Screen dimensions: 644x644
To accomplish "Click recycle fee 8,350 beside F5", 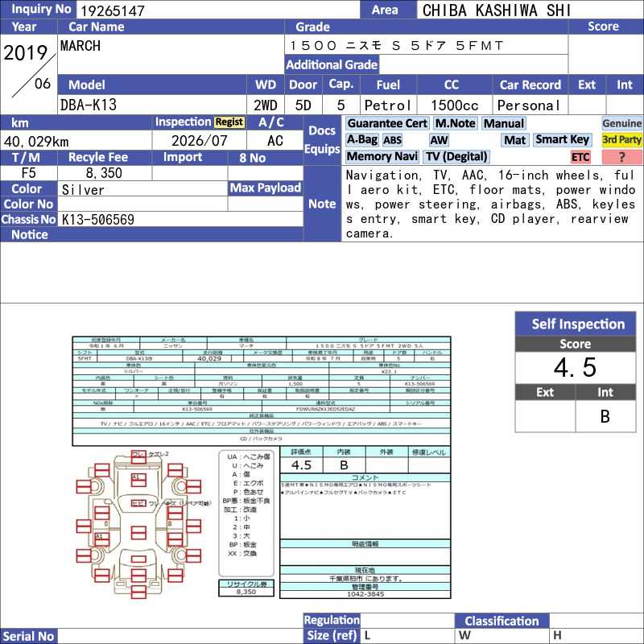I will coord(104,173).
